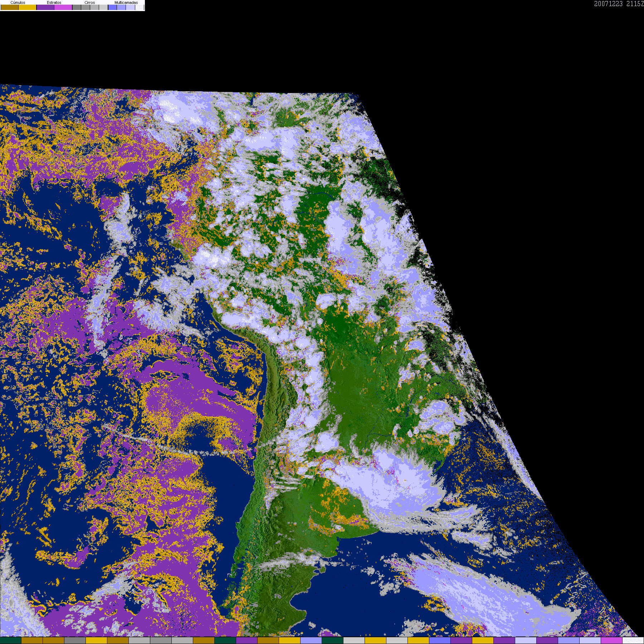
Task: Select the Multicamadas legend label
Action: [126, 3]
